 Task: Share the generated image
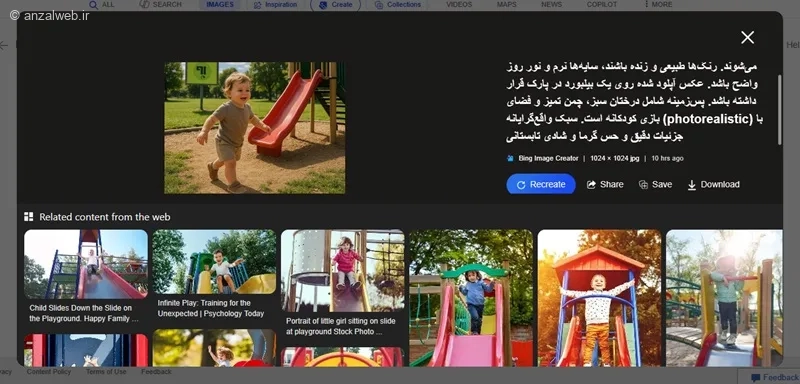tap(605, 184)
